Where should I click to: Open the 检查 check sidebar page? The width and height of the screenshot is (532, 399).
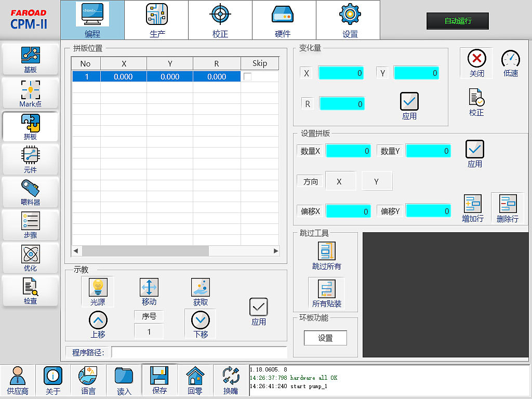[x=30, y=291]
